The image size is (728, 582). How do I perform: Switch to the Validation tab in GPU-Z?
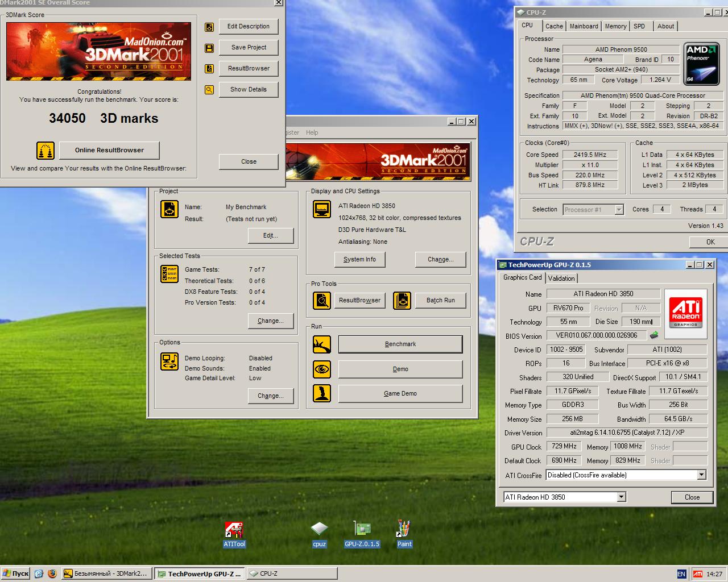point(561,278)
